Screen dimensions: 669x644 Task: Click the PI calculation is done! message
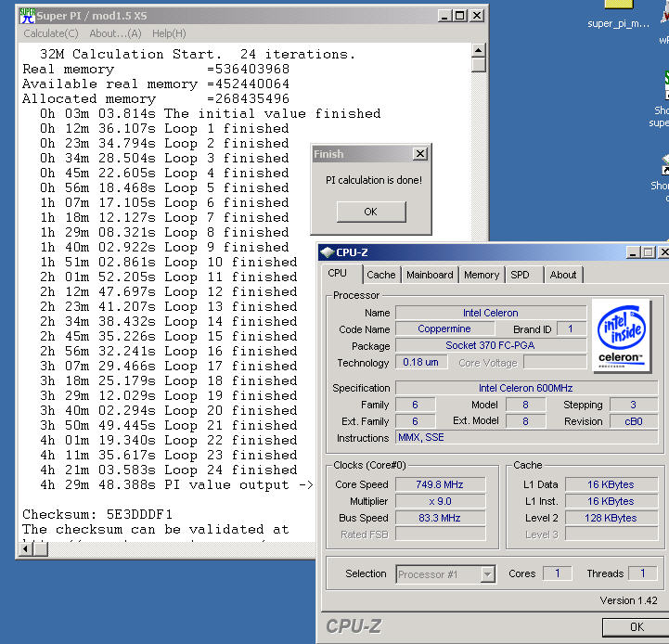tap(374, 180)
